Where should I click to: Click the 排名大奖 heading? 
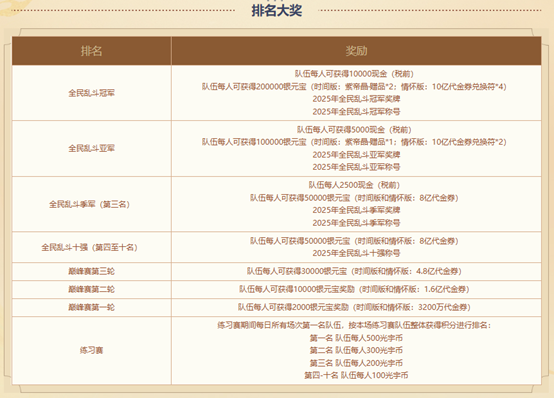point(277,10)
